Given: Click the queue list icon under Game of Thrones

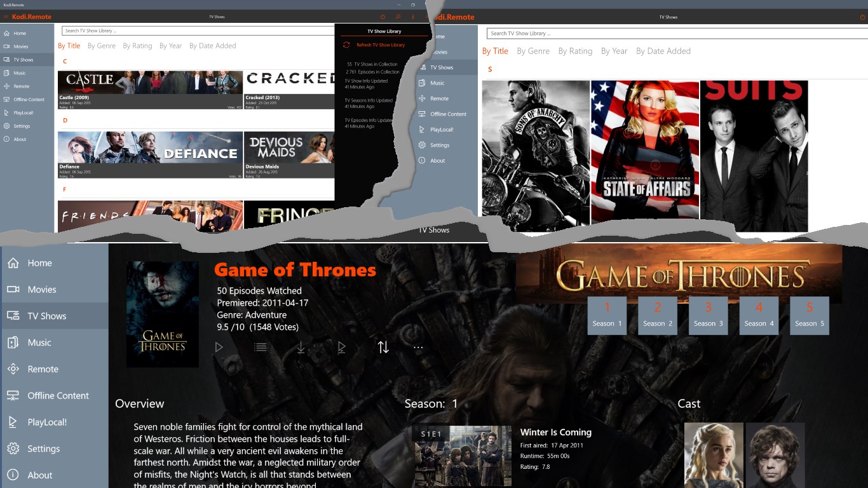Looking at the screenshot, I should coord(260,347).
